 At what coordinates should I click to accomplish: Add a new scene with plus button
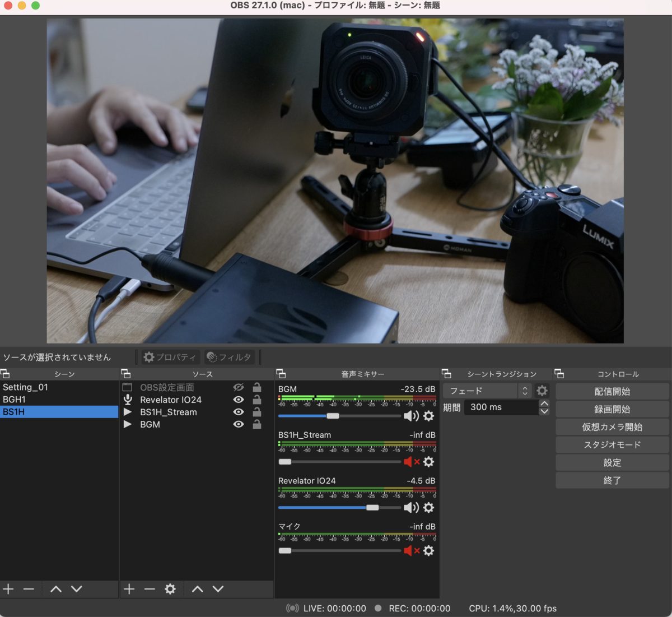(x=8, y=589)
